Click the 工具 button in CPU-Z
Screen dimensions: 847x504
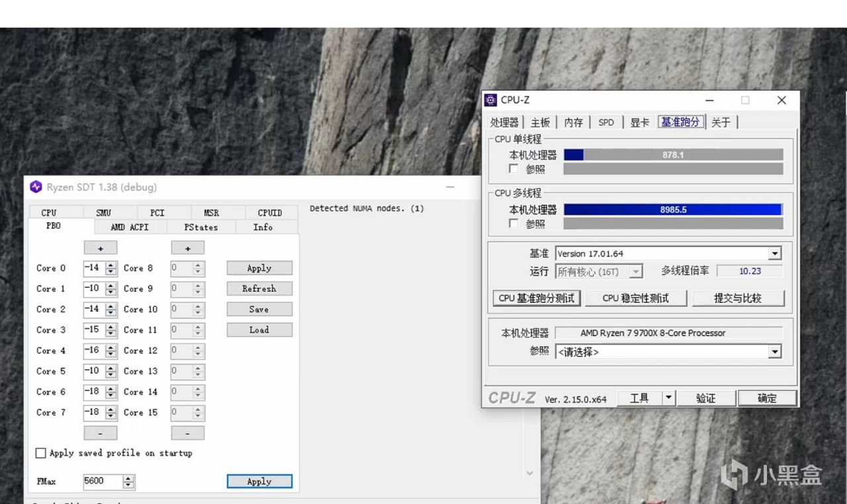pos(639,398)
